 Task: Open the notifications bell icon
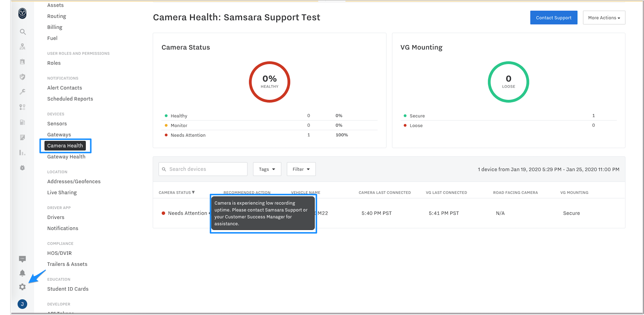click(x=23, y=273)
